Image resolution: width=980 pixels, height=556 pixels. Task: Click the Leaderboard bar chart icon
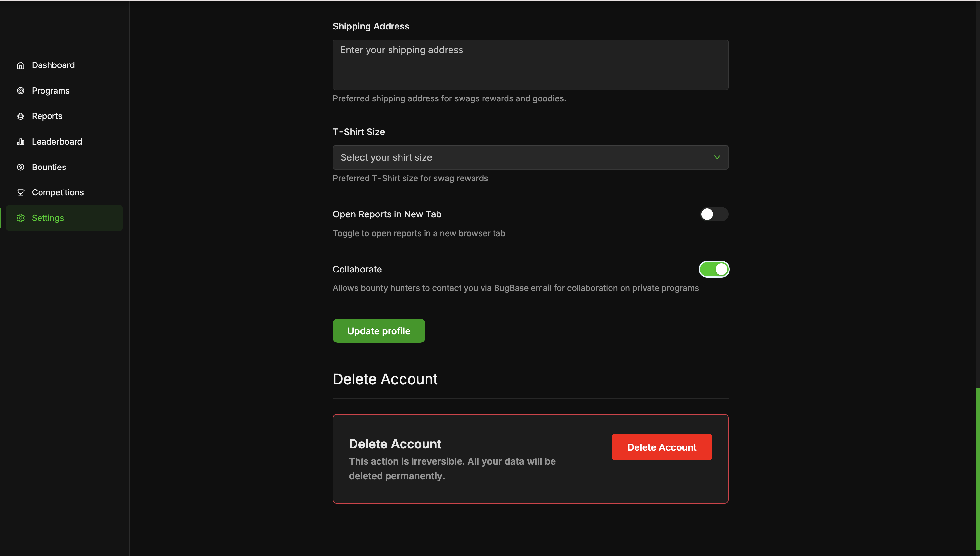21,142
